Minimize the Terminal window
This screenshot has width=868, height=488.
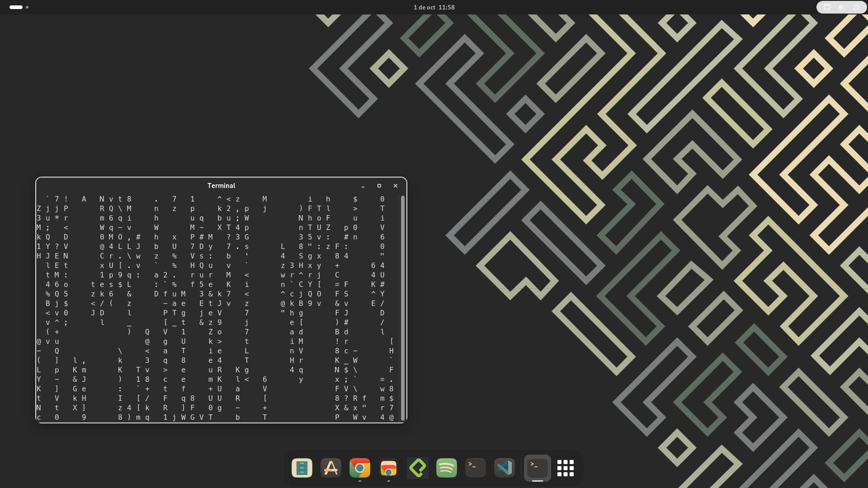pyautogui.click(x=363, y=186)
